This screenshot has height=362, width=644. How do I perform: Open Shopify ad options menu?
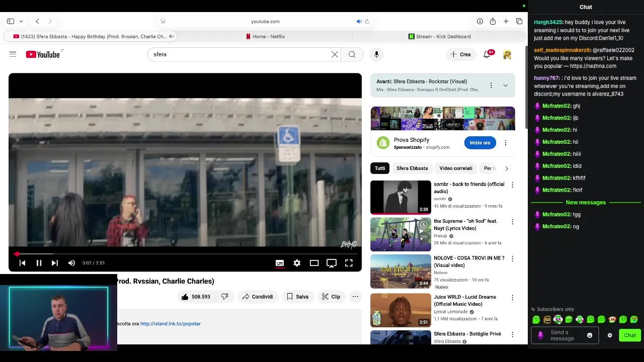[506, 143]
